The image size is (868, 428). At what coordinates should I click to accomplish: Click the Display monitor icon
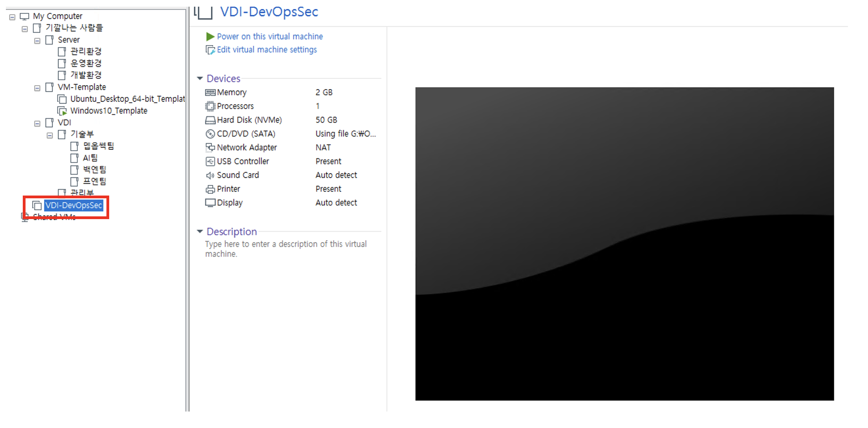point(210,203)
